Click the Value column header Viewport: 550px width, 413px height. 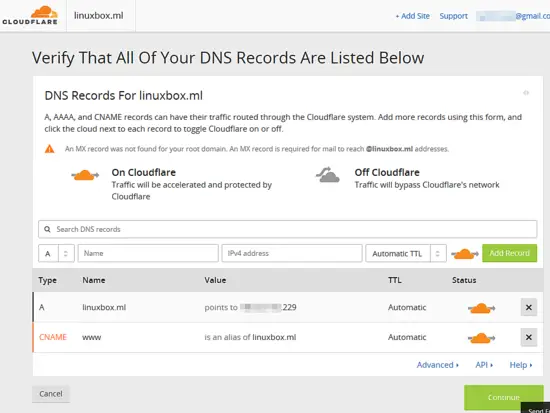pyautogui.click(x=215, y=280)
